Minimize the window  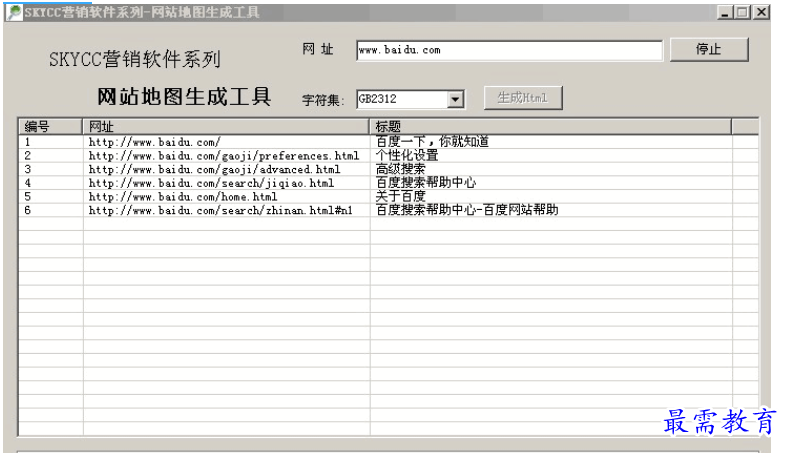coord(724,12)
